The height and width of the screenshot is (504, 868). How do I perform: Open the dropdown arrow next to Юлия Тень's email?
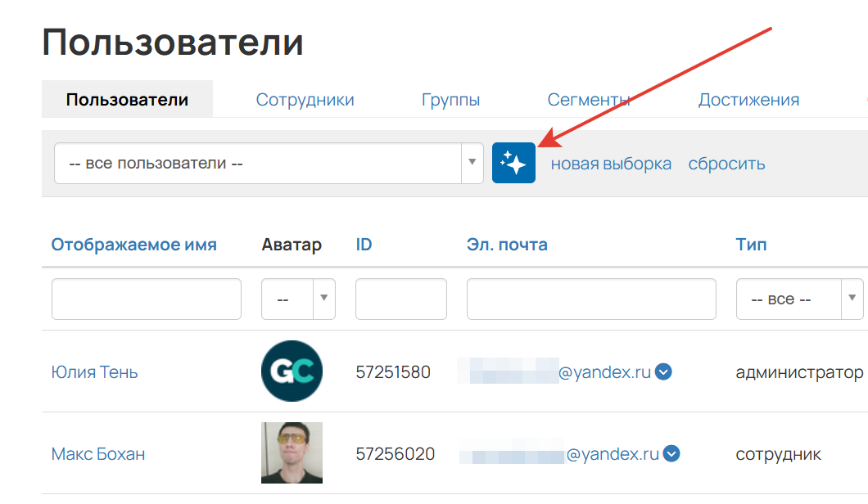tap(663, 371)
